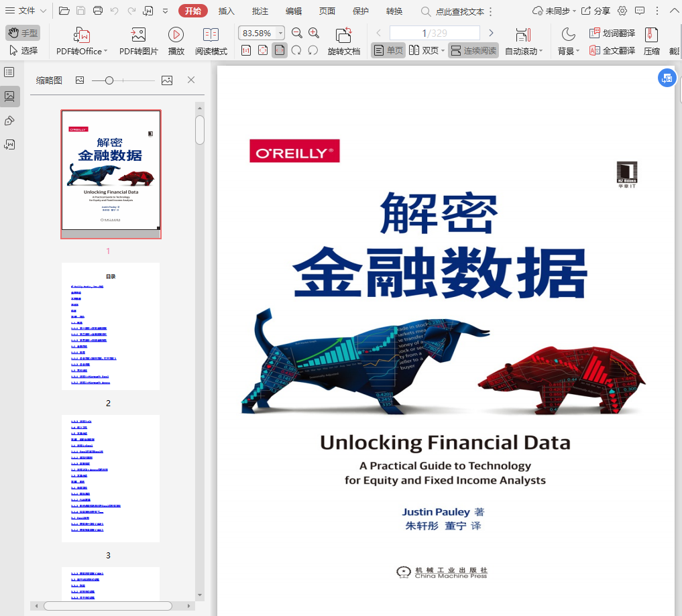Click the open folder icon
Screen dimensions: 682x616
(64, 11)
